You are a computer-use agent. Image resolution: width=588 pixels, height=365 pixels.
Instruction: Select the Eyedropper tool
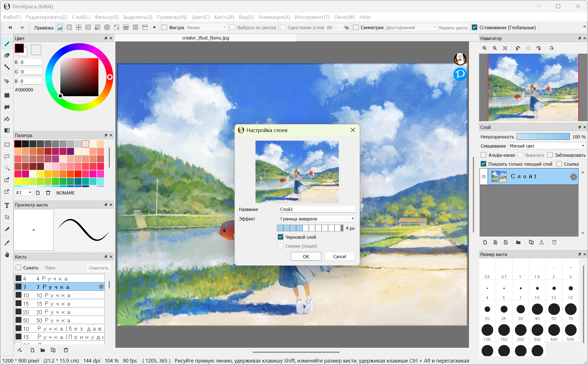click(7, 243)
